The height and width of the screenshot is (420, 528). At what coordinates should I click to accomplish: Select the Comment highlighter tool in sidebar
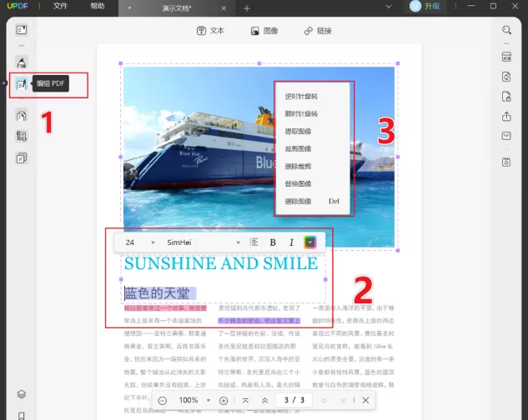(22, 62)
